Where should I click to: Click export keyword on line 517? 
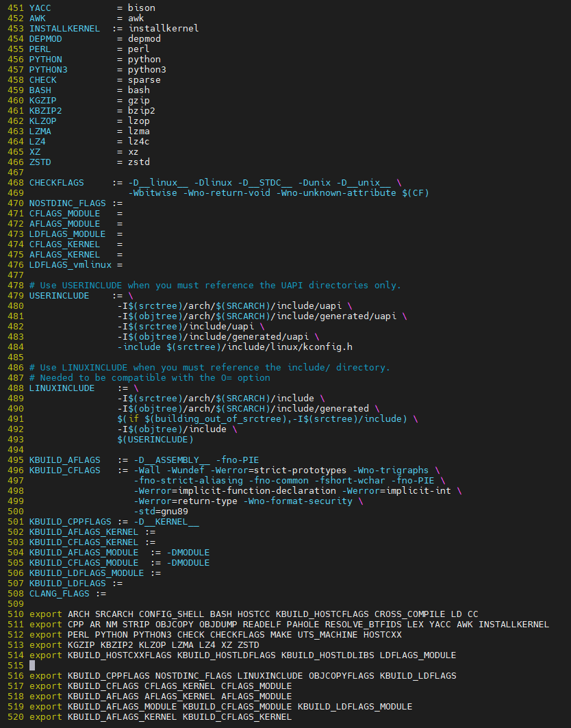(45, 686)
